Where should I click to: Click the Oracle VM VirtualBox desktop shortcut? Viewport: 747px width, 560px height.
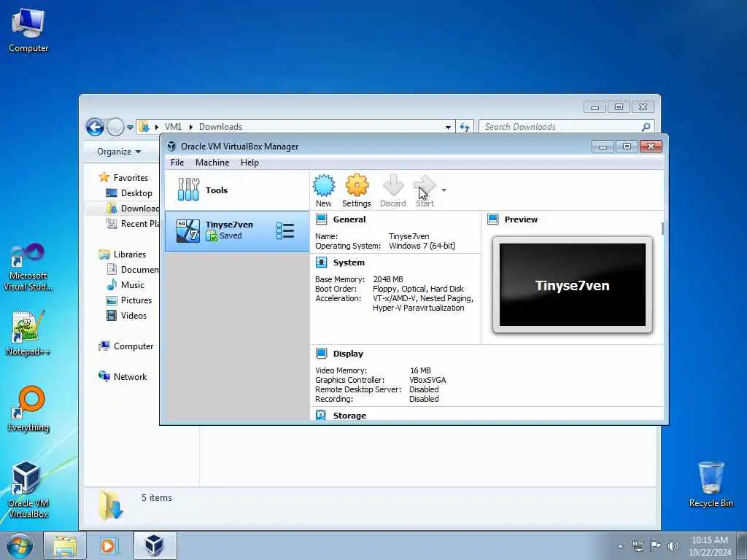tap(28, 490)
